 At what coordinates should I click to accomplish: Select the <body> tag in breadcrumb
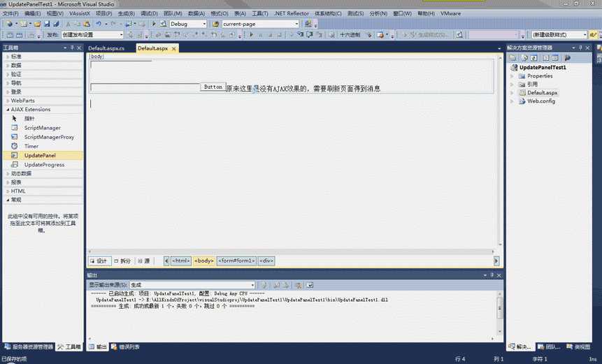[x=204, y=261]
